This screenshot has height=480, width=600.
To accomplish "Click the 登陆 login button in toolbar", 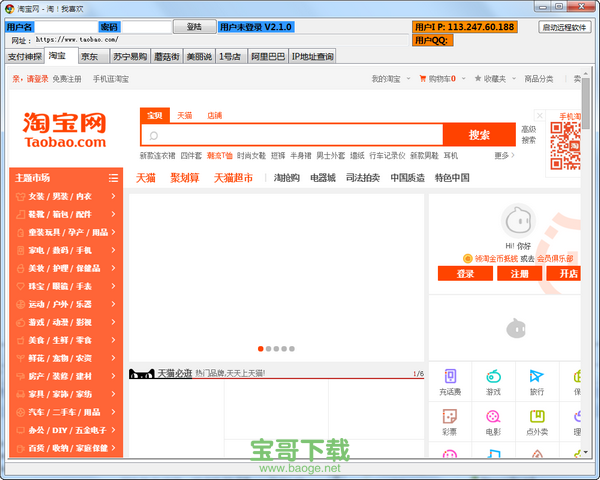I will (x=194, y=26).
